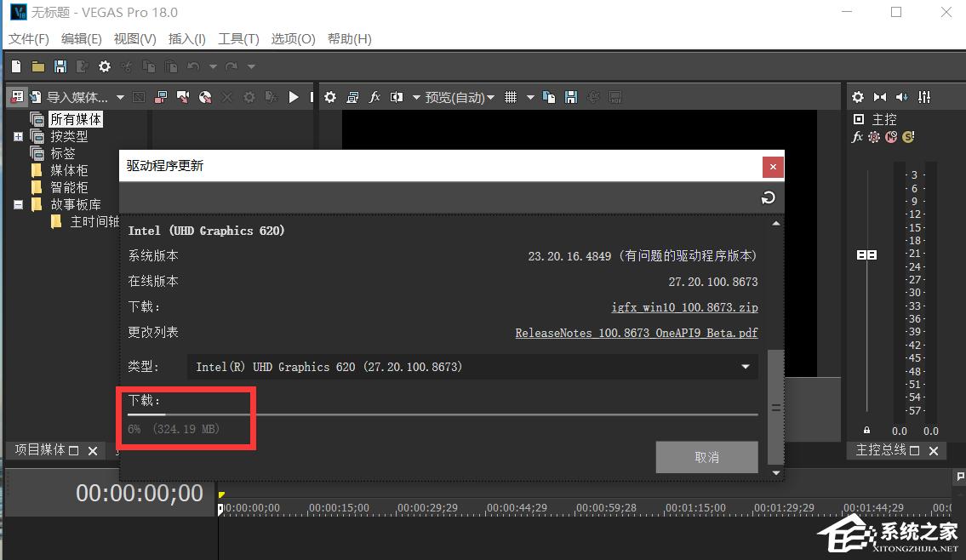The width and height of the screenshot is (966, 560).
Task: Insert effect using fx icon on 主控 bus
Action: click(x=857, y=137)
